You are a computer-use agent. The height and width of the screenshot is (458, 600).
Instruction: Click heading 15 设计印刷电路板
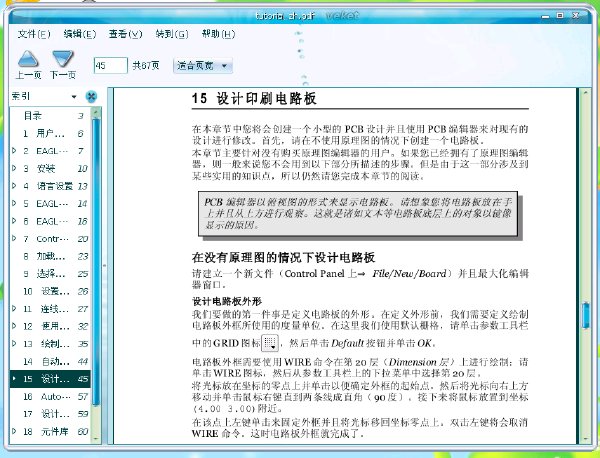point(254,99)
